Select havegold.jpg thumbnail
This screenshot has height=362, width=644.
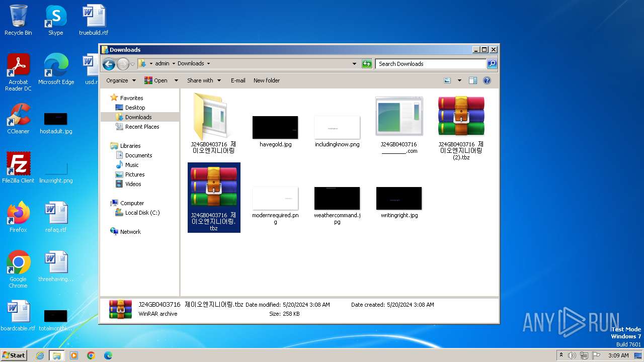(275, 131)
